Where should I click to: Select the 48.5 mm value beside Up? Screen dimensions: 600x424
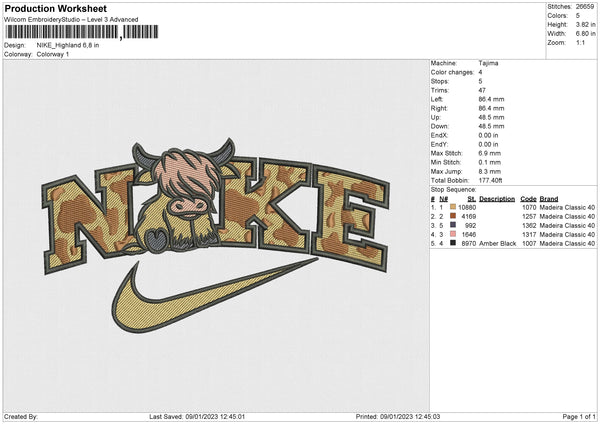point(491,117)
